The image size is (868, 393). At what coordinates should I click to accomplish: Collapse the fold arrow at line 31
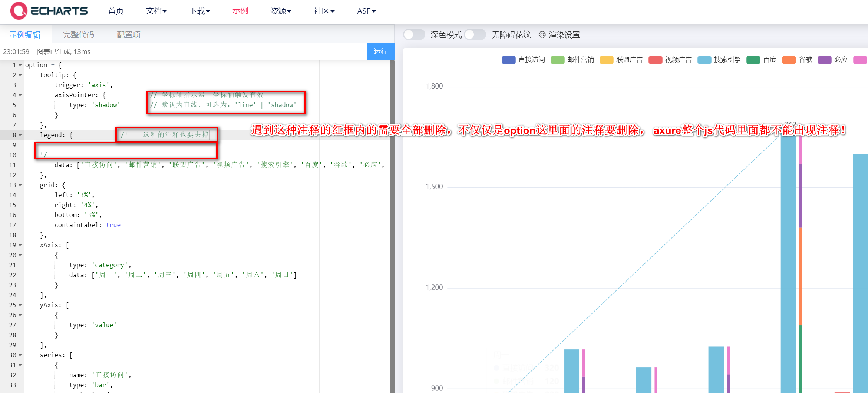coord(20,365)
